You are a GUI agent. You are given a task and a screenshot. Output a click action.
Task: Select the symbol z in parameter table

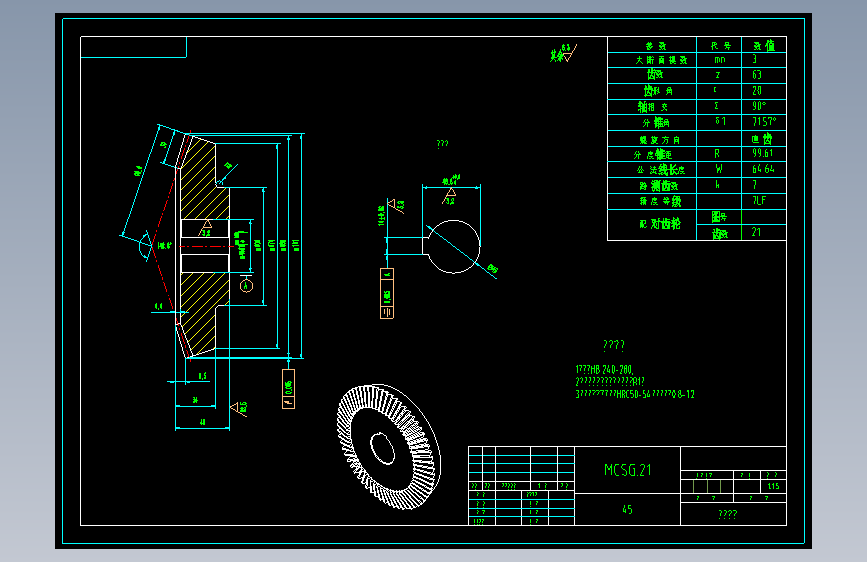(718, 75)
